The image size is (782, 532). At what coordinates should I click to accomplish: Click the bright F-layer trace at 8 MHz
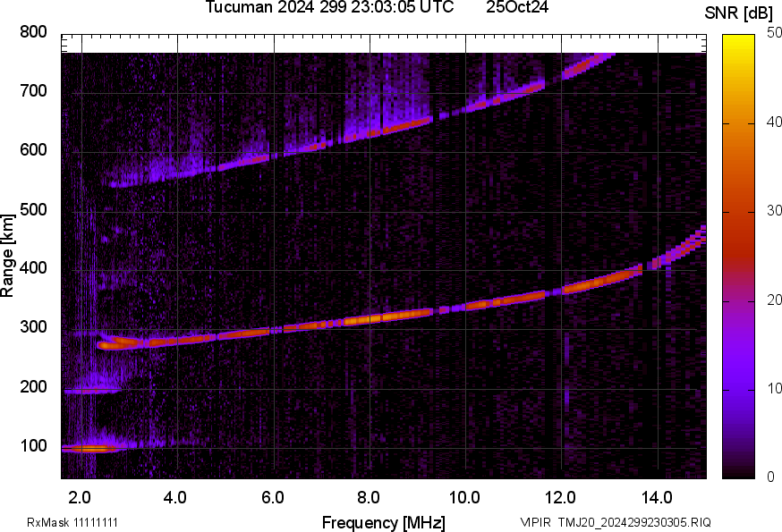pyautogui.click(x=370, y=319)
